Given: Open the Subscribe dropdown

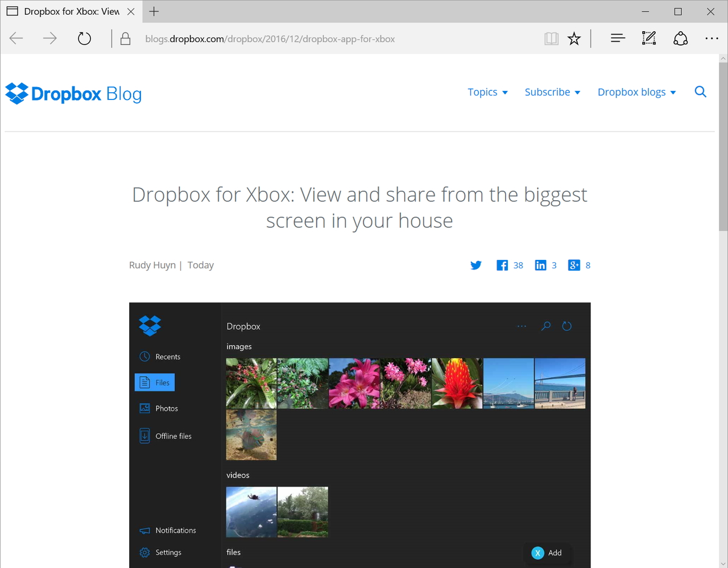Looking at the screenshot, I should (552, 92).
